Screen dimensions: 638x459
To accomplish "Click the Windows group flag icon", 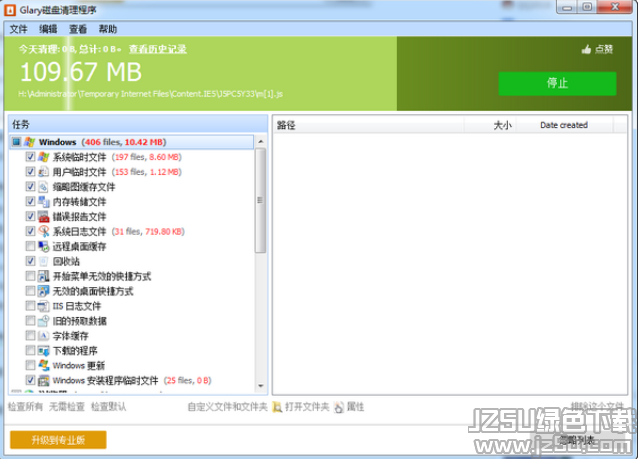I will tap(29, 142).
